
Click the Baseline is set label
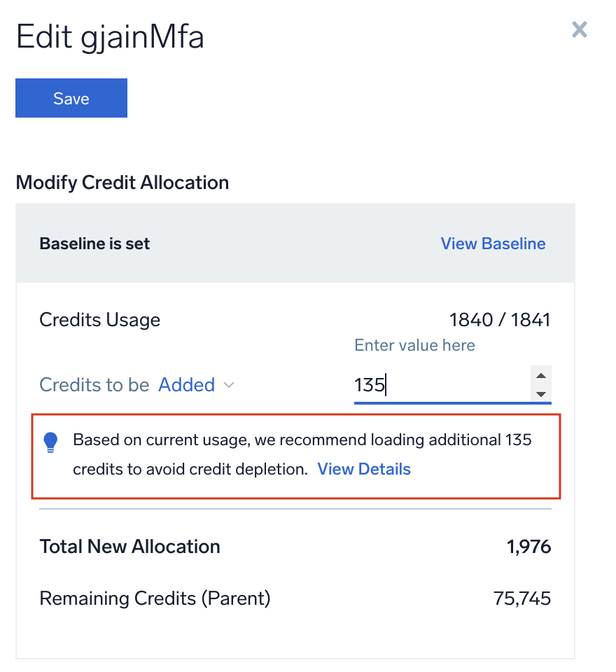pyautogui.click(x=94, y=244)
